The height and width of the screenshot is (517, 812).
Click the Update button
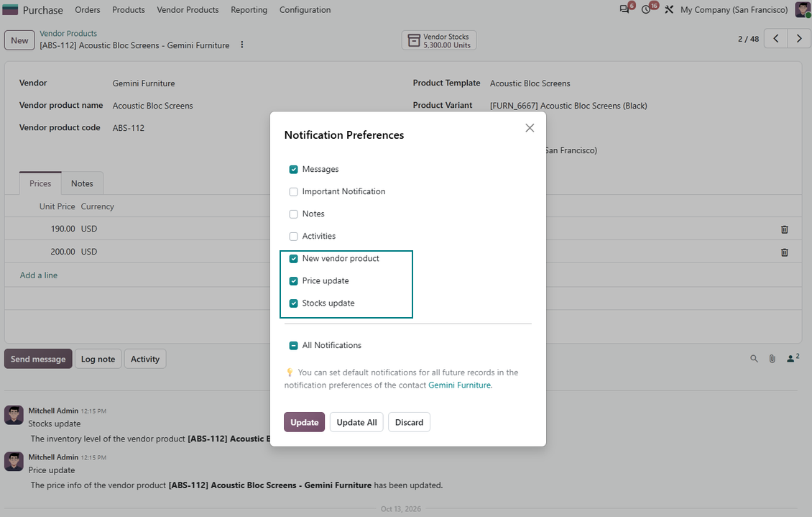tap(304, 422)
